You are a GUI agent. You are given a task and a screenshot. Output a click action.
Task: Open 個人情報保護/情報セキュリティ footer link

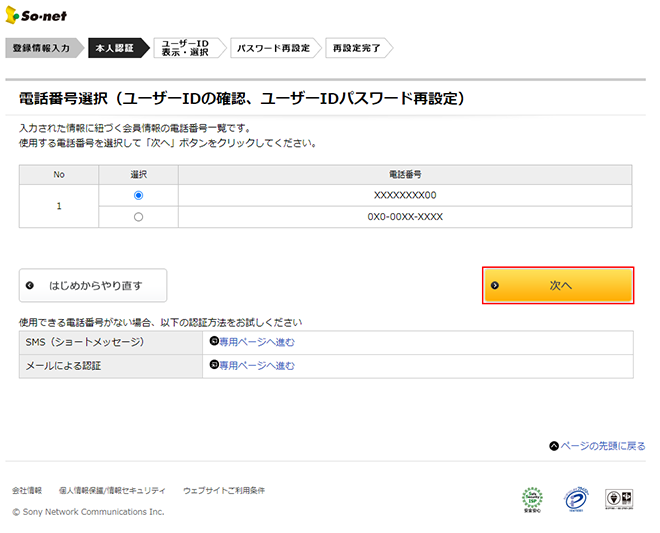click(x=112, y=491)
